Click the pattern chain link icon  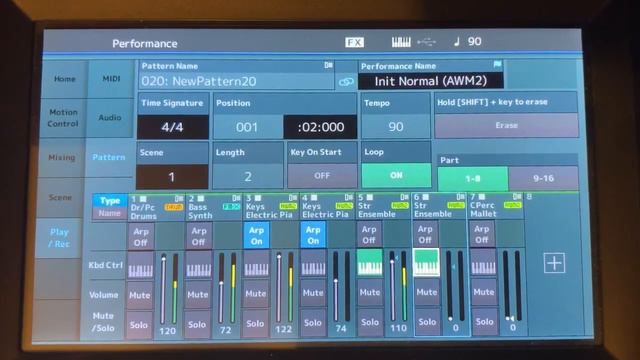tap(346, 82)
